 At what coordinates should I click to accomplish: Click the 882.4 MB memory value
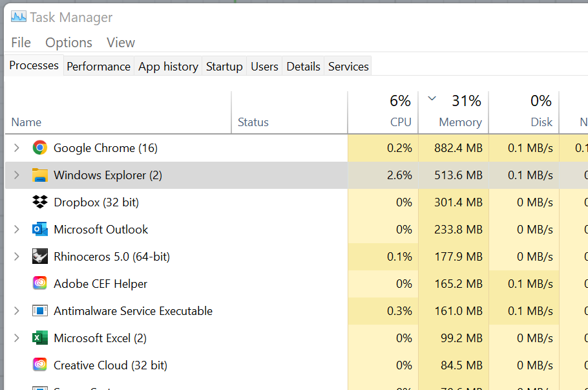point(458,148)
